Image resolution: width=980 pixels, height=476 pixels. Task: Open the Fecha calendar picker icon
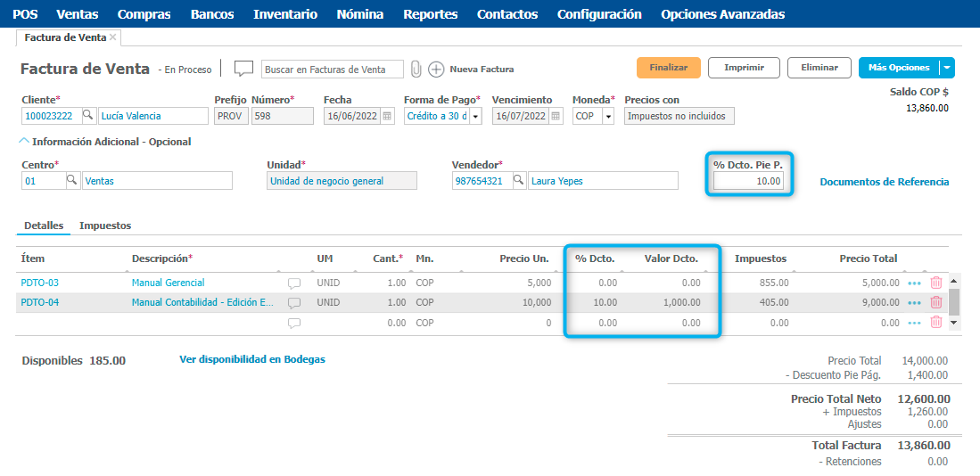(387, 116)
